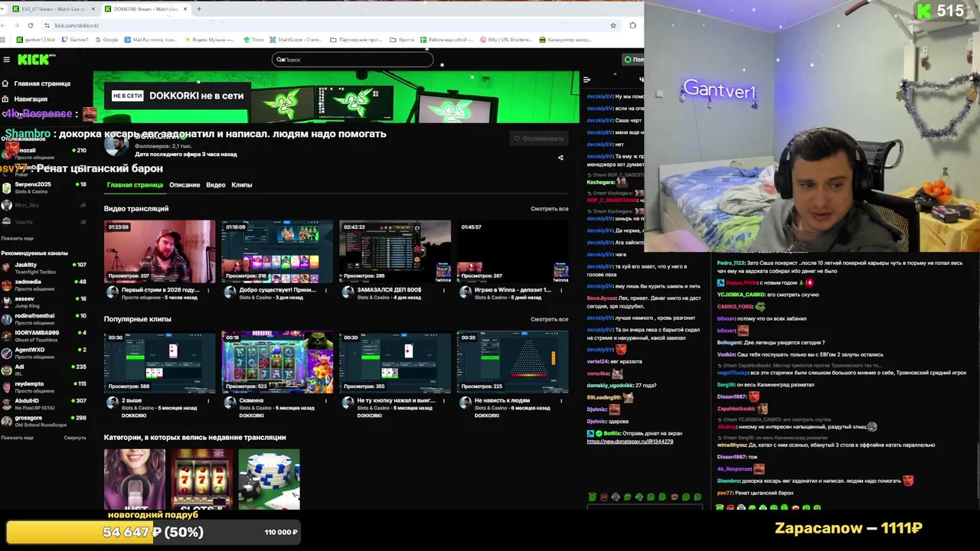Select the Описание channel tab
This screenshot has width=980, height=551.
[x=185, y=185]
